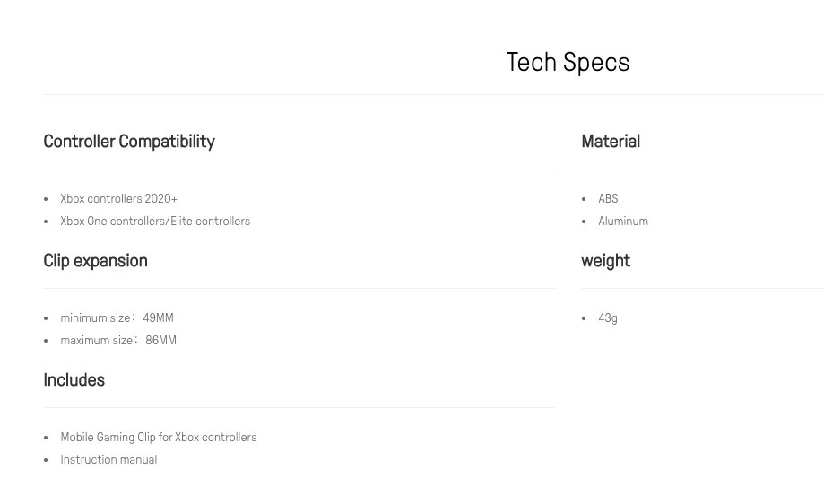The height and width of the screenshot is (504, 824).
Task: Select the ABS material entry
Action: pyautogui.click(x=608, y=199)
